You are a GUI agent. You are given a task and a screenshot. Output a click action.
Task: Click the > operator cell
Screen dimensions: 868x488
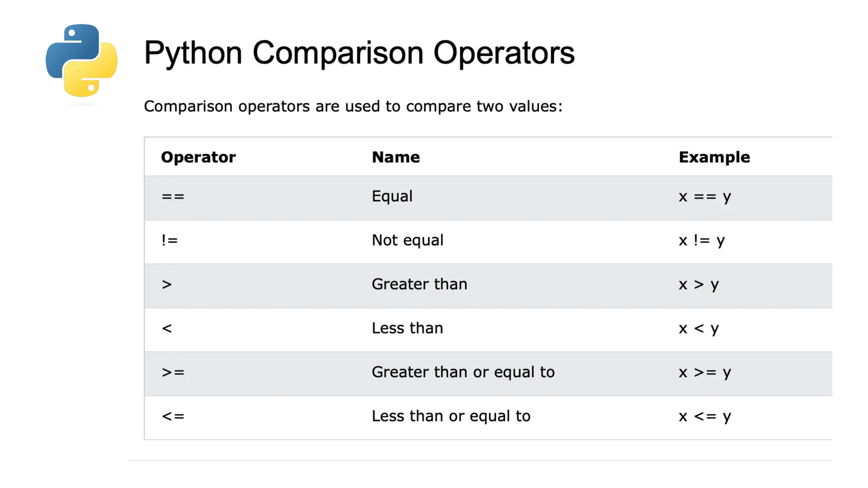click(167, 284)
